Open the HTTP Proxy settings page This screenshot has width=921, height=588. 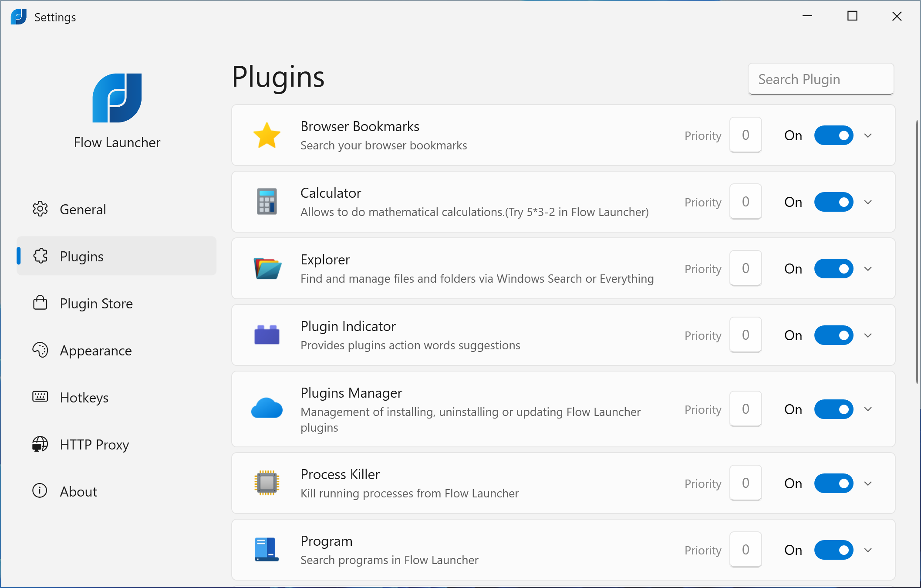point(117,444)
